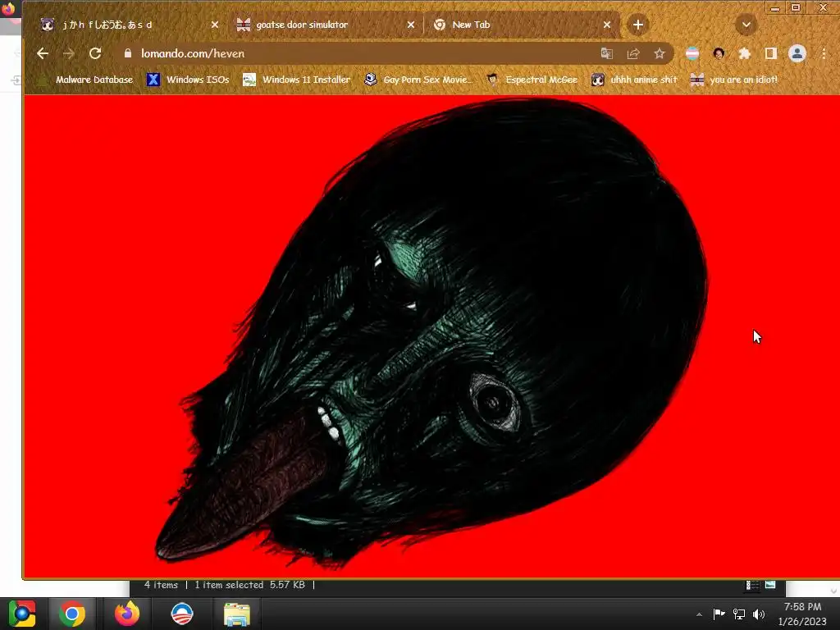Open the Windows 11 Installer bookmark
Image resolution: width=840 pixels, height=630 pixels.
(x=297, y=80)
